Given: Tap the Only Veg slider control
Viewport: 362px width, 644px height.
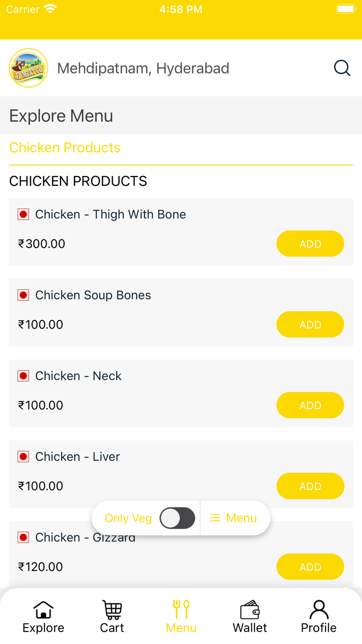Looking at the screenshot, I should point(177,518).
